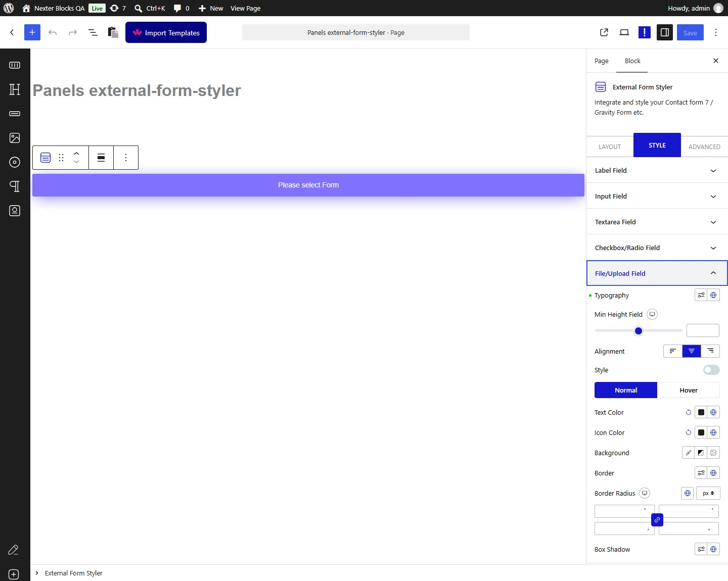The width and height of the screenshot is (728, 581).
Task: Expand Input Field panel
Action: 657,196
